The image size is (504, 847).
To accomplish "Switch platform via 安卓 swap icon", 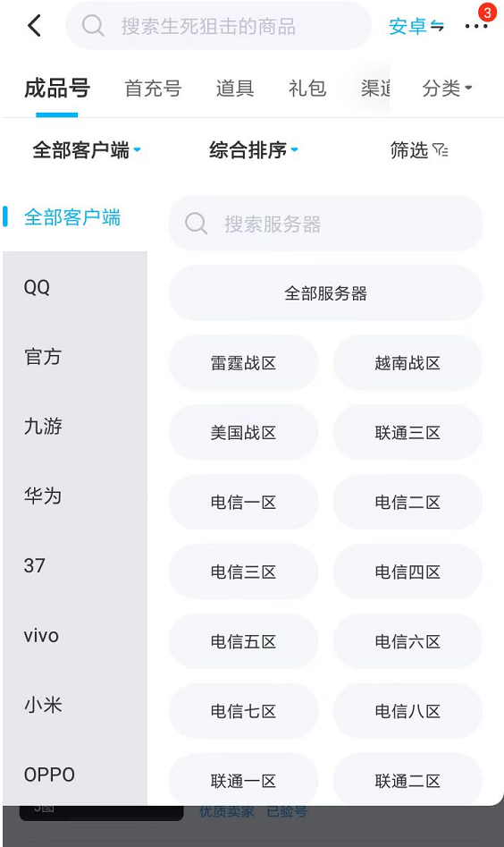I will point(437,26).
